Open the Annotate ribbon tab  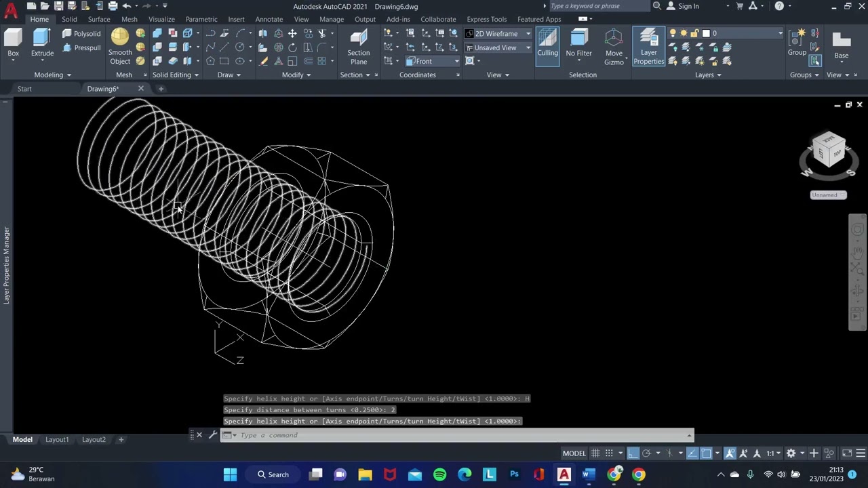[269, 19]
